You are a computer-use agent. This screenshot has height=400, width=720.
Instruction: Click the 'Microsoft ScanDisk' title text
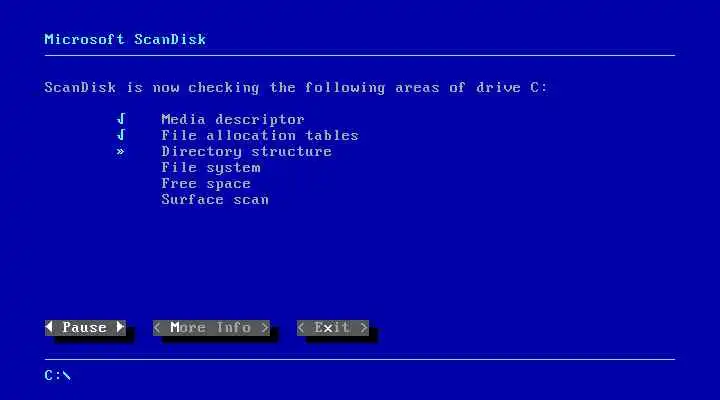tap(125, 39)
